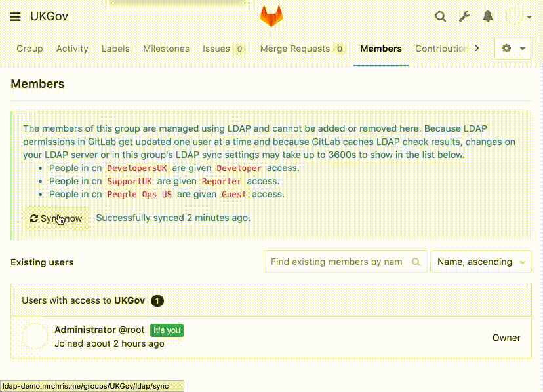Open the Milestones tab
The width and height of the screenshot is (543, 392).
pos(166,49)
